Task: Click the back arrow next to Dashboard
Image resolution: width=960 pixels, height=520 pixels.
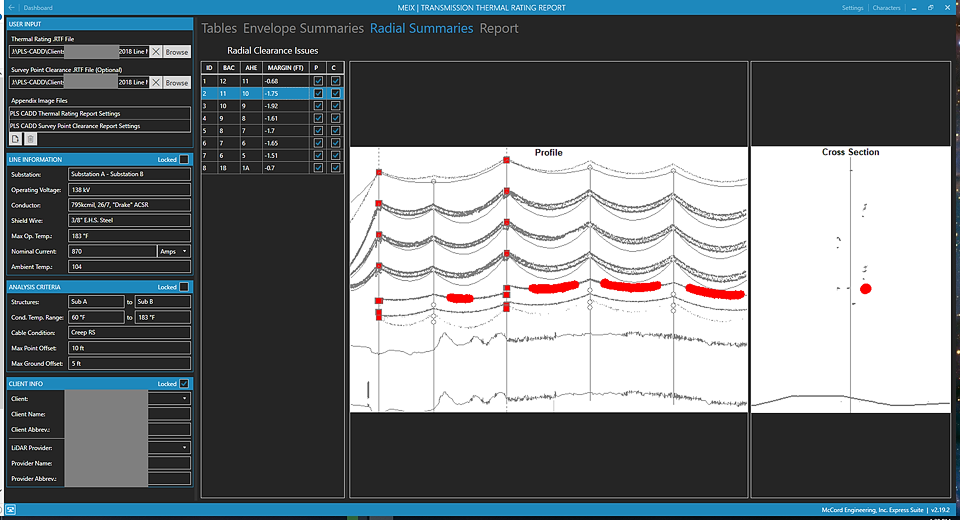Action: (x=9, y=8)
